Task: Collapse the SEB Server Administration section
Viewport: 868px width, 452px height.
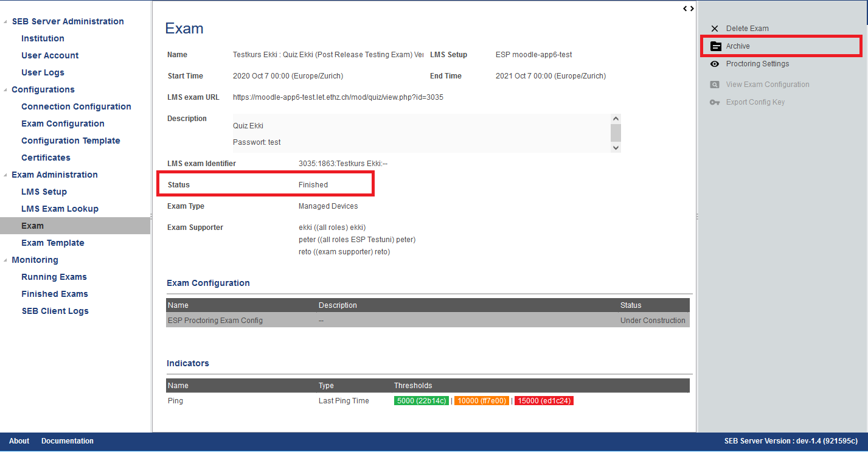Action: click(6, 22)
